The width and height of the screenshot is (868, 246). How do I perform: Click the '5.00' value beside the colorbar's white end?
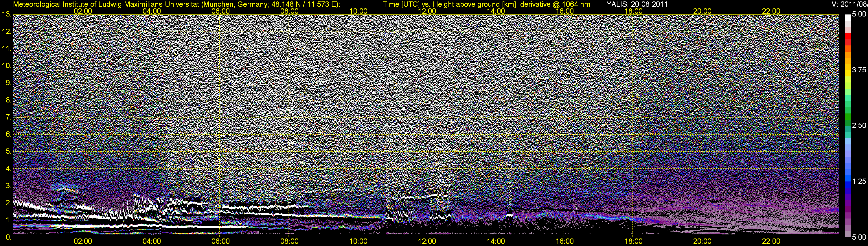click(x=859, y=14)
